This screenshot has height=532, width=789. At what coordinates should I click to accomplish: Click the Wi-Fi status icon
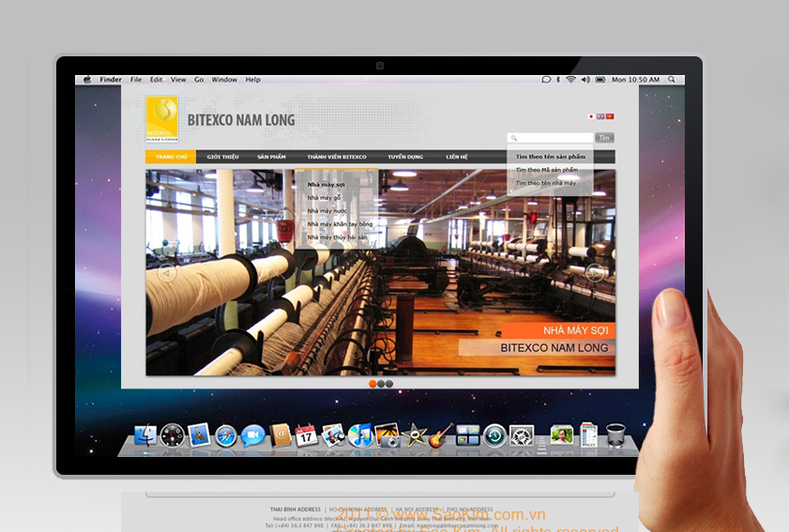(x=570, y=80)
